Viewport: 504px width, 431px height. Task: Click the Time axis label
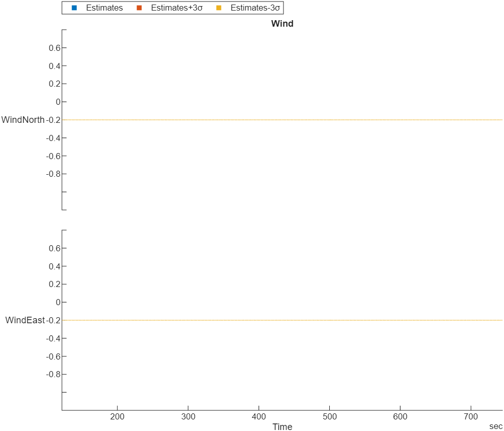point(282,426)
